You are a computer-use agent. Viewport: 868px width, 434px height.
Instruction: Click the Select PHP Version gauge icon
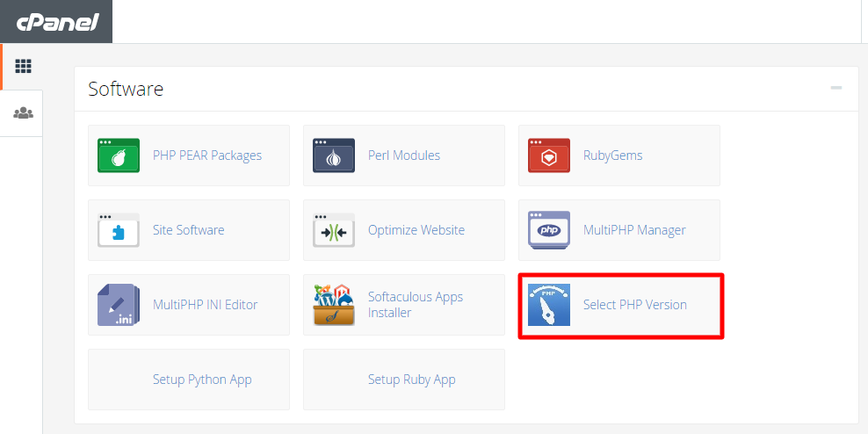coord(549,305)
